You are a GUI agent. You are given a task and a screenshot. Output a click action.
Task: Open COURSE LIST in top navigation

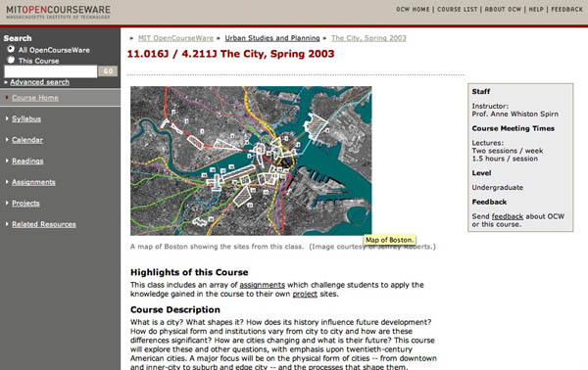458,10
